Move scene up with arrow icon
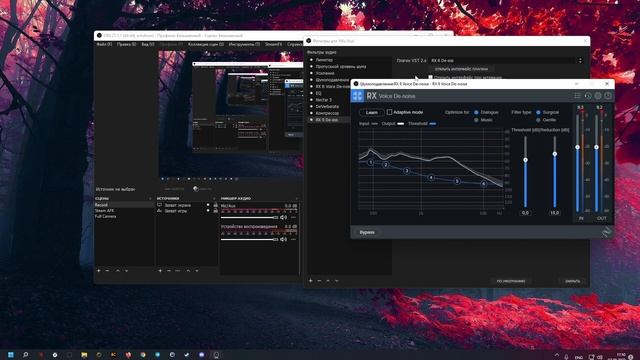The width and height of the screenshot is (640, 360). [x=118, y=271]
